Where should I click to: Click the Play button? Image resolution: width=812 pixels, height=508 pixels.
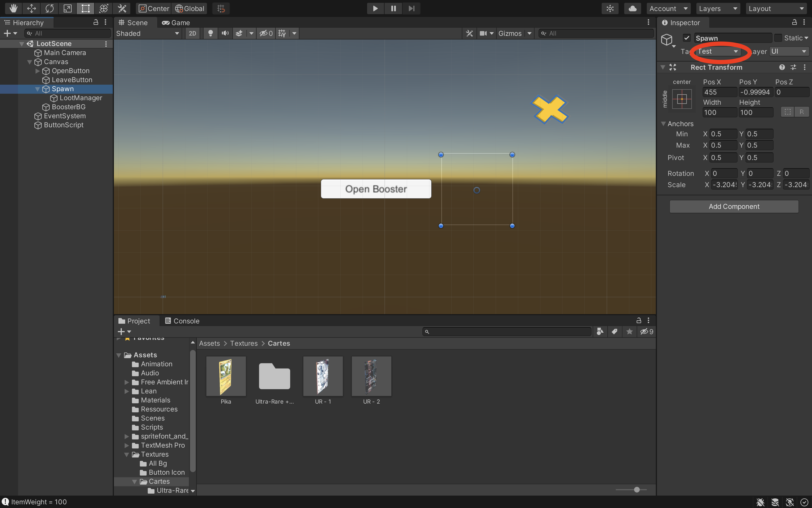pos(375,8)
